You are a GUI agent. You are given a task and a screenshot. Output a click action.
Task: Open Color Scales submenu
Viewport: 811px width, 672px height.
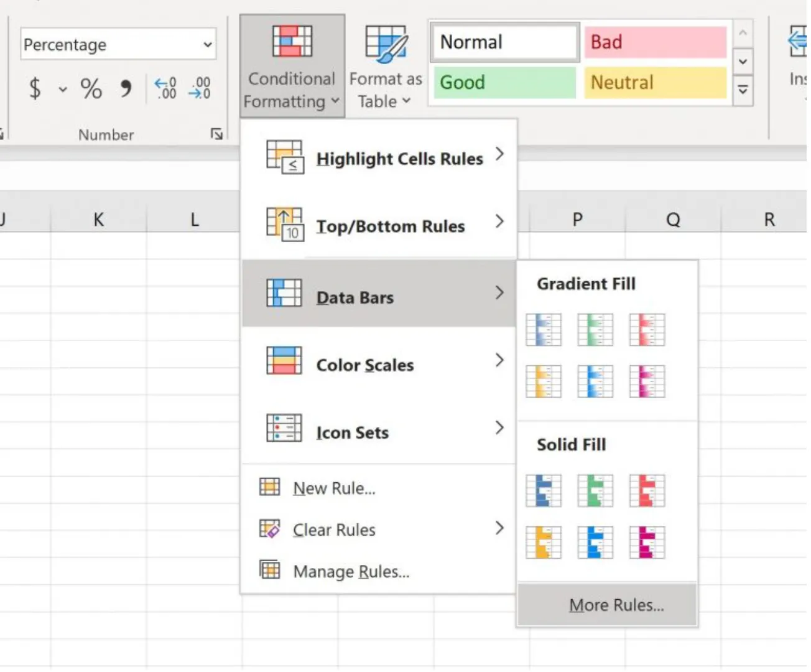(x=379, y=361)
